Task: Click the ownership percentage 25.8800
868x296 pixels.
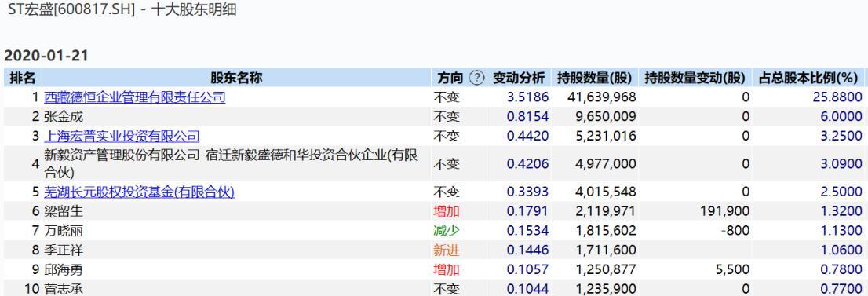Action: point(838,97)
